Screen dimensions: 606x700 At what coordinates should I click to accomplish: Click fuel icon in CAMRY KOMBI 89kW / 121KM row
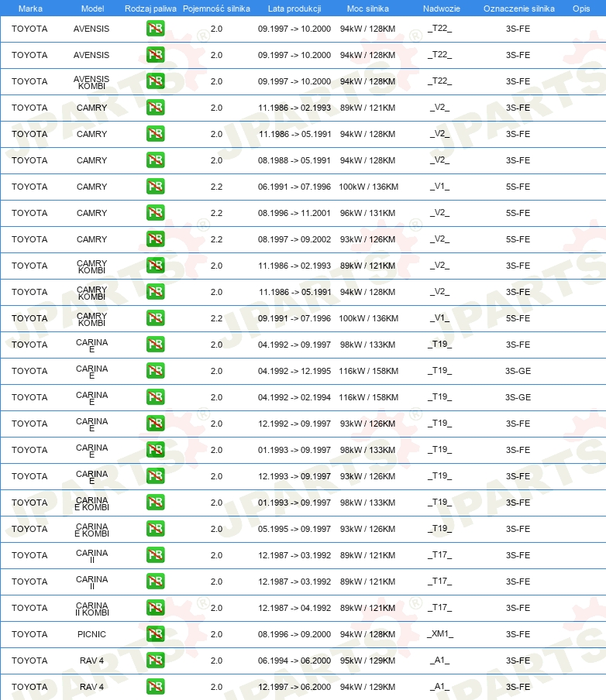tap(156, 266)
